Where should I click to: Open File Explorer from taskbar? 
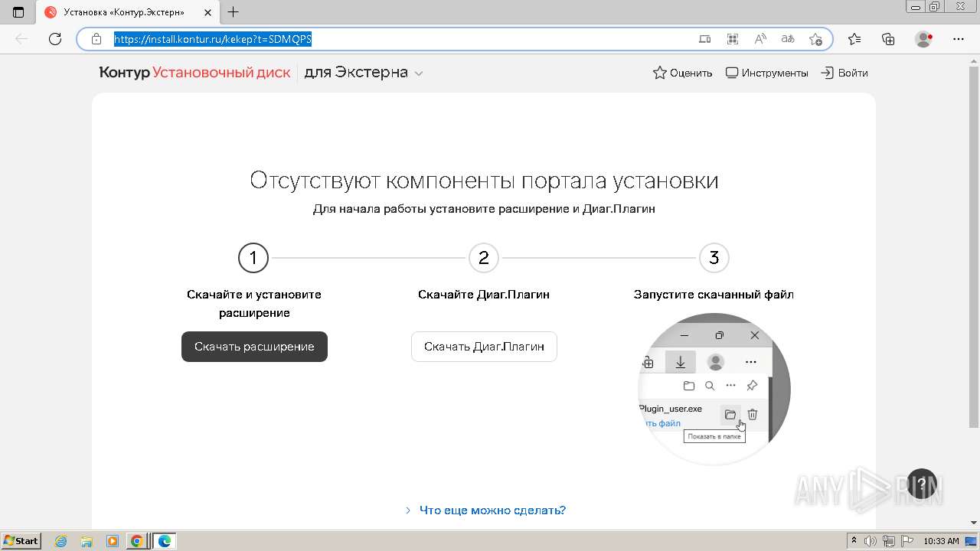click(x=87, y=541)
